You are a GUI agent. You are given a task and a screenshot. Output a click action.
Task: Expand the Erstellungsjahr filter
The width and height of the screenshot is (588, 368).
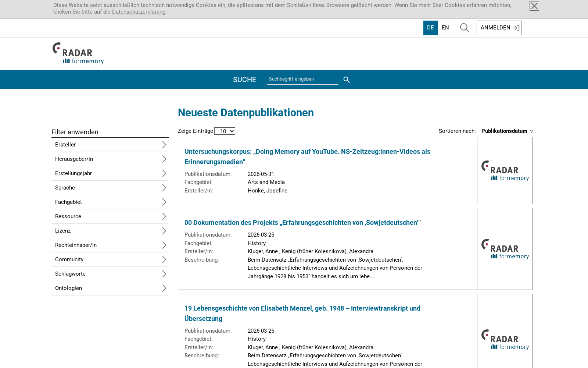coord(110,173)
